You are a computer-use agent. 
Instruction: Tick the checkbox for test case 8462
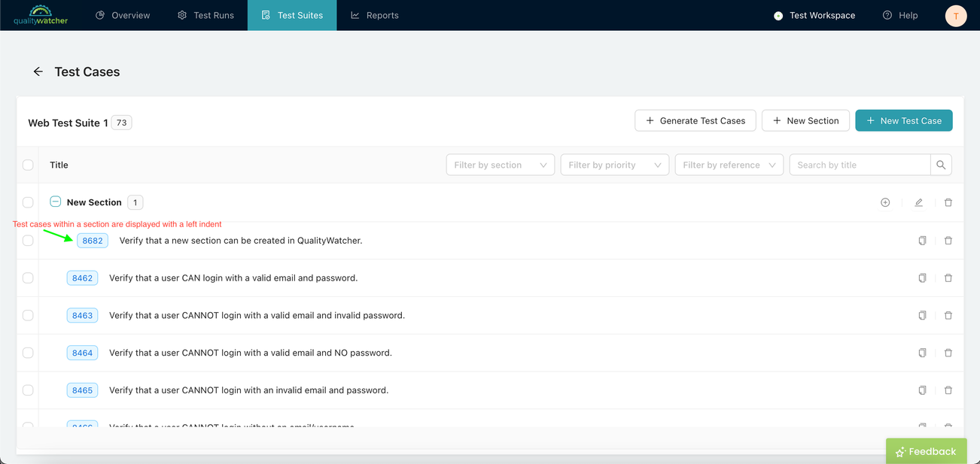click(x=28, y=278)
